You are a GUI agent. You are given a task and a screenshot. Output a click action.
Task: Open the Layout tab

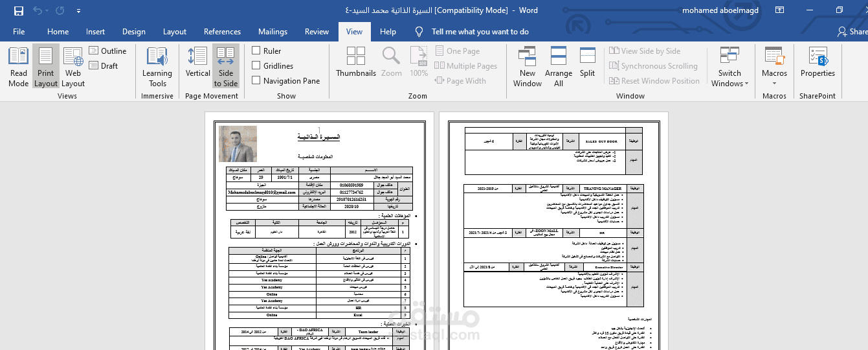pyautogui.click(x=175, y=32)
